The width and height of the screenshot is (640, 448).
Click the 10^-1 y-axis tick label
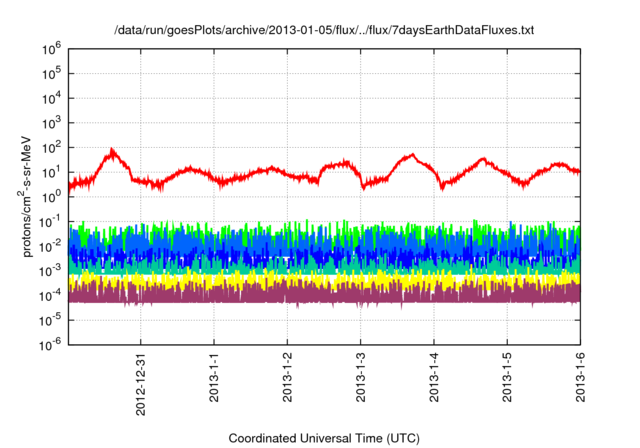[51, 222]
